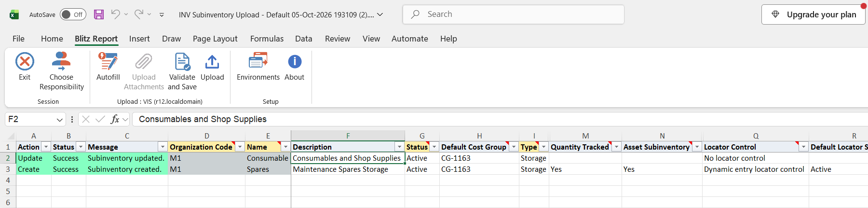The height and width of the screenshot is (208, 868).
Task: Click the Exit session icon
Action: click(x=25, y=62)
